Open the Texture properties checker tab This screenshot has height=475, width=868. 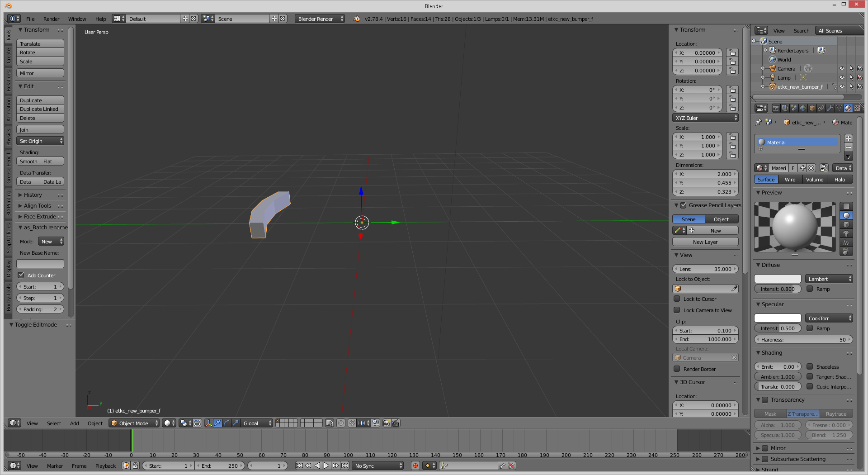tap(857, 108)
